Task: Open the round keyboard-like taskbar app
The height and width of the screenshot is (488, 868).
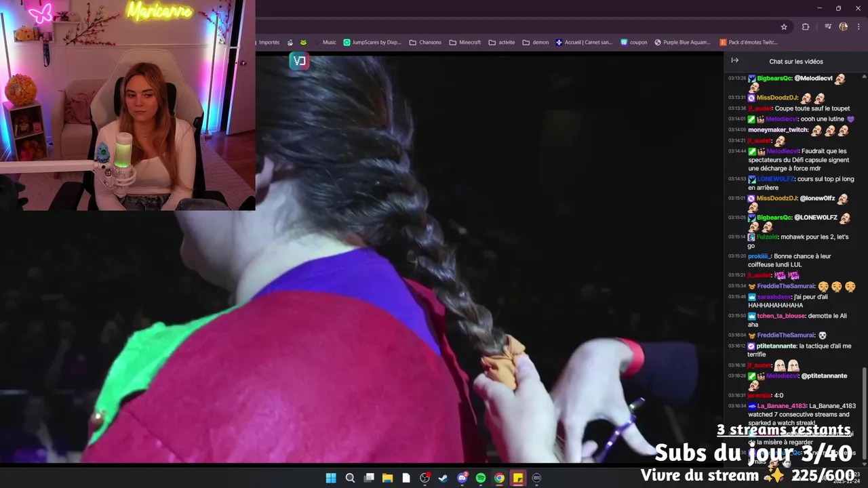Action: (x=536, y=478)
